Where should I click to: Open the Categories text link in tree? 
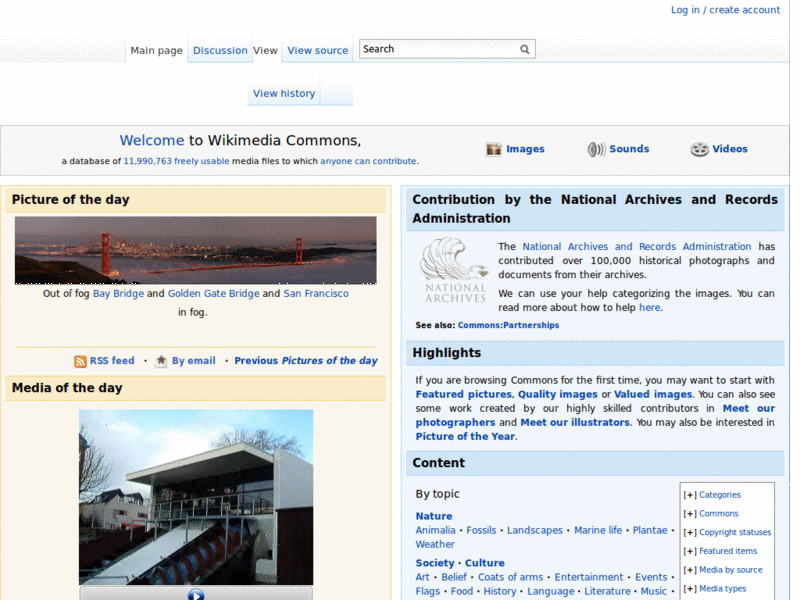pyautogui.click(x=720, y=495)
